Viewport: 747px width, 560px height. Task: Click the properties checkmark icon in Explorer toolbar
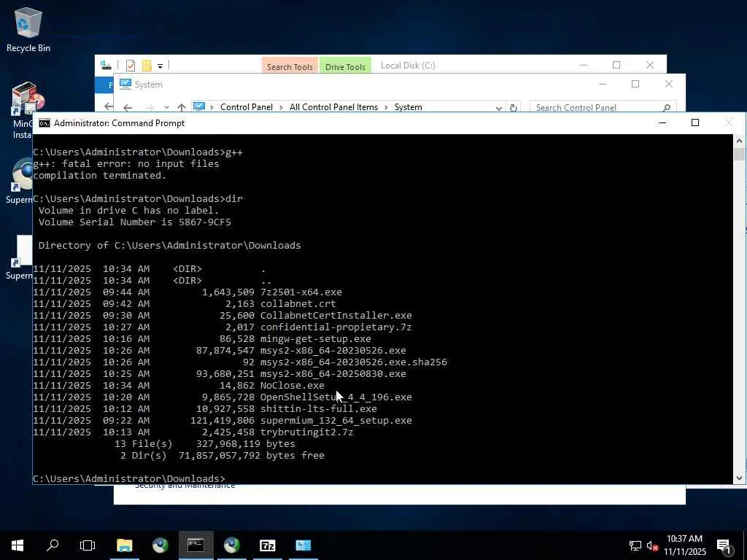(130, 66)
